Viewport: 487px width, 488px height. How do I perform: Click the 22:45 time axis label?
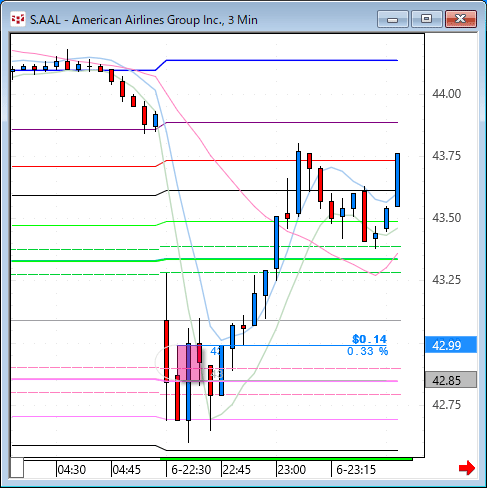(236, 470)
